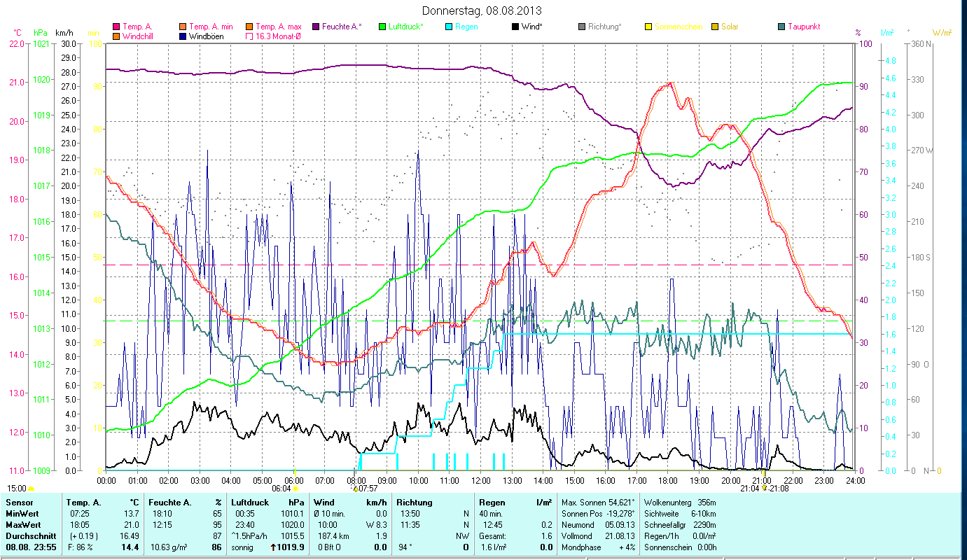The image size is (967, 560).
Task: Click the cyan Regen legend square
Action: click(449, 27)
